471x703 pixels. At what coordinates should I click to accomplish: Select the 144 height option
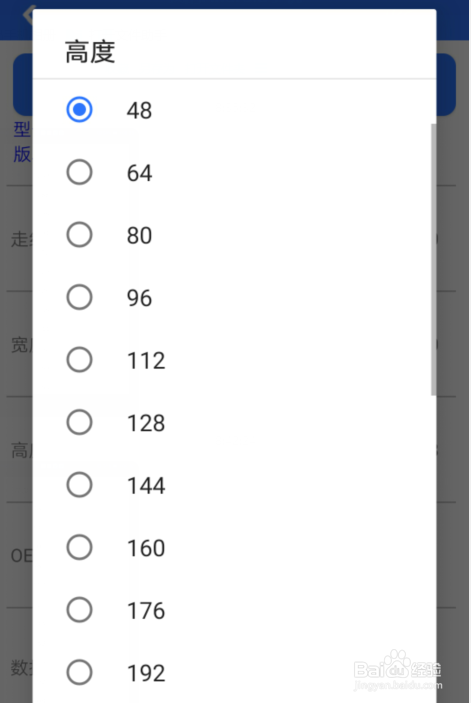click(79, 485)
